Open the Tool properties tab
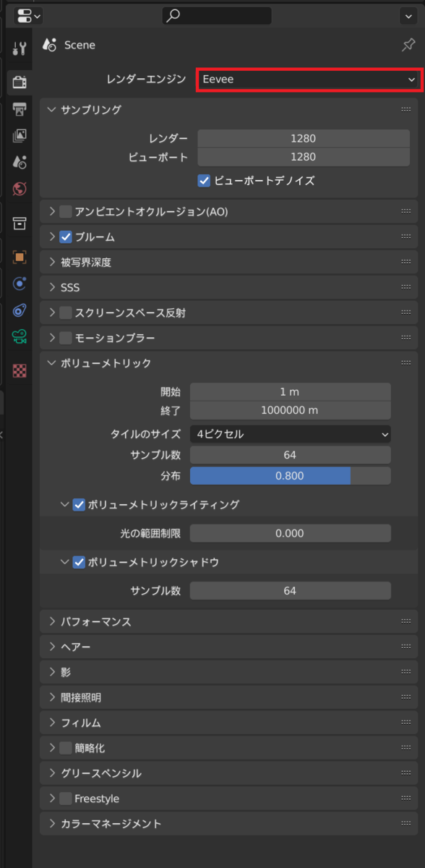Screen dimensions: 425x868 [x=19, y=46]
